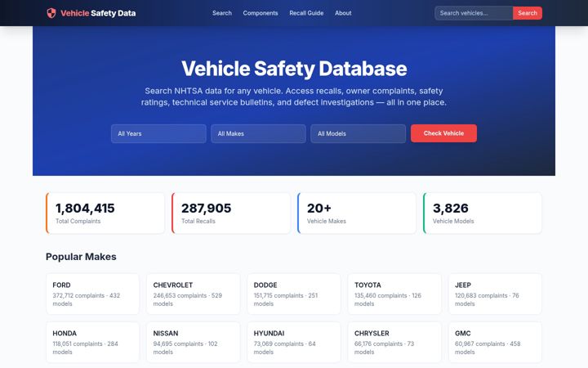
Task: Click the 1,804,415 complaints figure
Action: coord(85,208)
